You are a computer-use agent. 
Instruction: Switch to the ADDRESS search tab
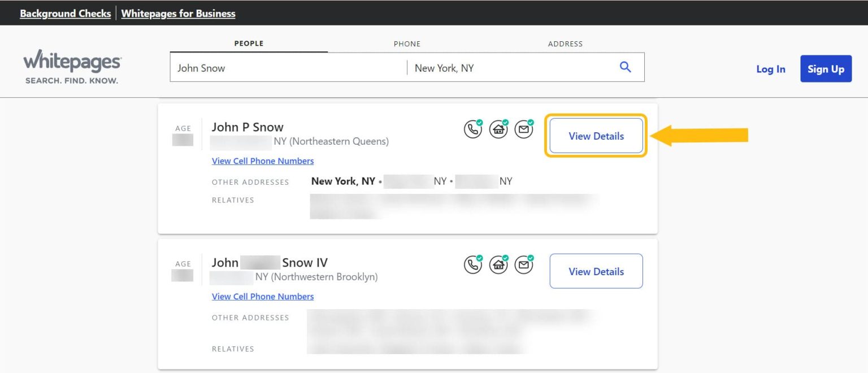[565, 44]
